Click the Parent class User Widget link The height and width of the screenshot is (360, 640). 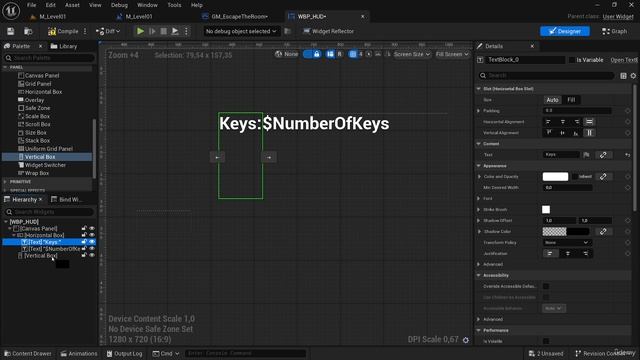click(x=618, y=16)
